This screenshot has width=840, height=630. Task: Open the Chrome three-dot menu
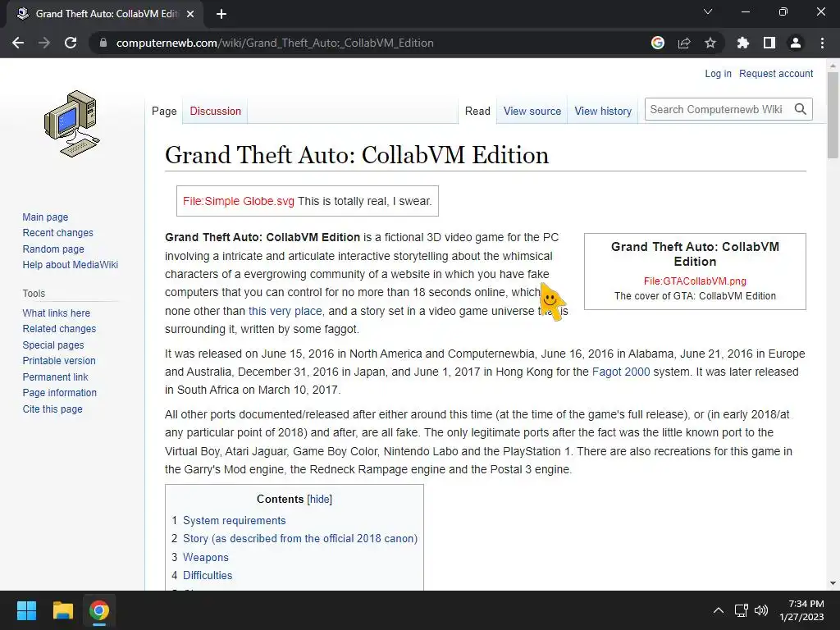(822, 43)
